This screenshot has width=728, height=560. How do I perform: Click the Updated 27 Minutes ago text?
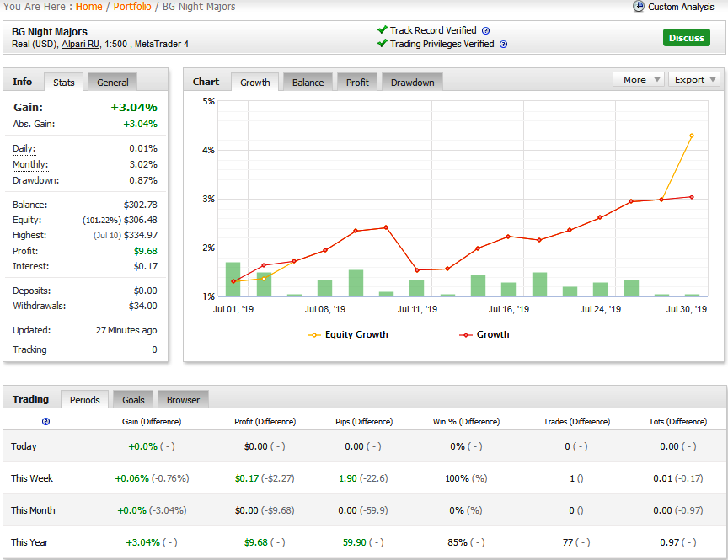[126, 330]
